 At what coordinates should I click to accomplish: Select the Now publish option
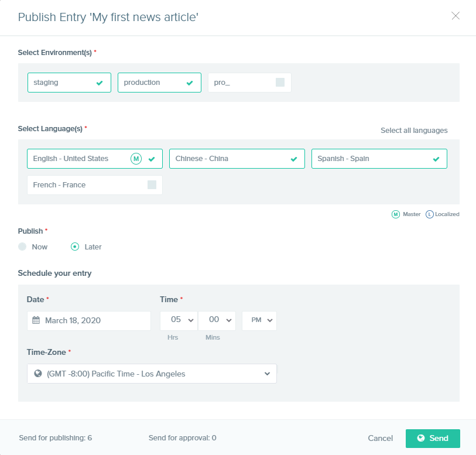coord(22,247)
